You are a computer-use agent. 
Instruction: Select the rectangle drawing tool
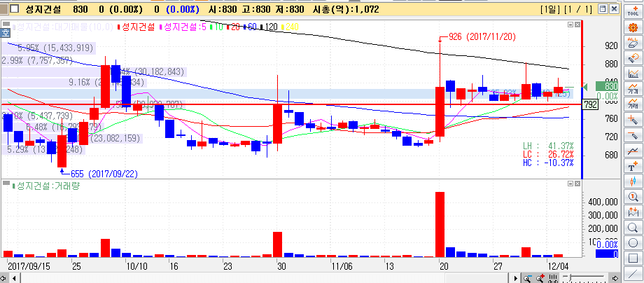(x=633, y=258)
